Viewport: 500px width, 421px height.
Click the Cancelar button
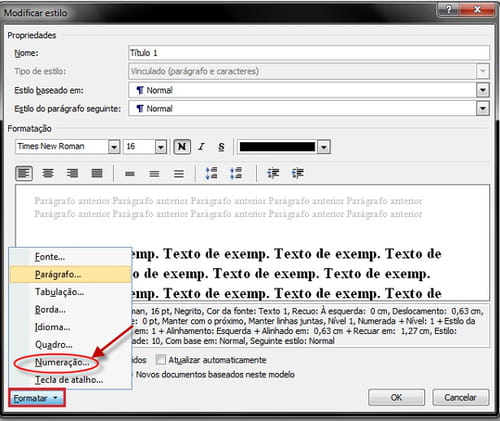click(461, 397)
